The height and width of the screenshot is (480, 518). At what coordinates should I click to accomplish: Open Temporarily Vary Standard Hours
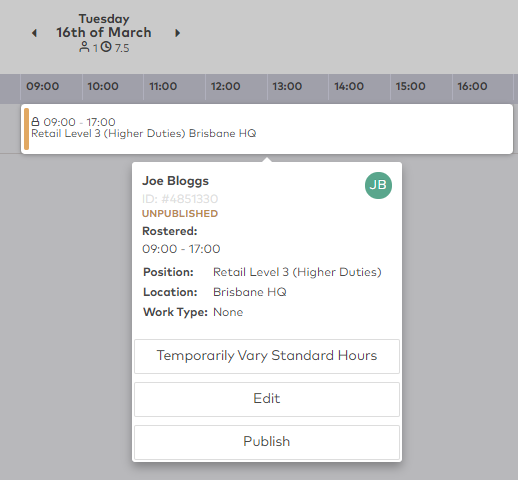tap(267, 356)
